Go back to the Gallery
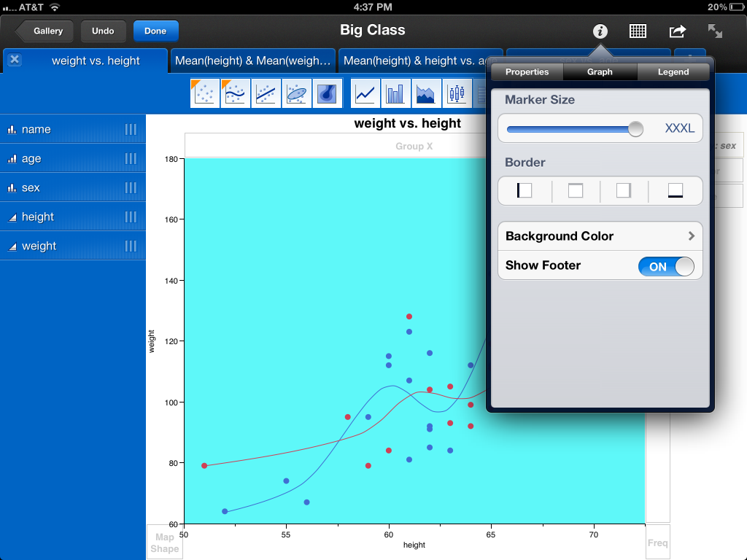 pos(44,31)
